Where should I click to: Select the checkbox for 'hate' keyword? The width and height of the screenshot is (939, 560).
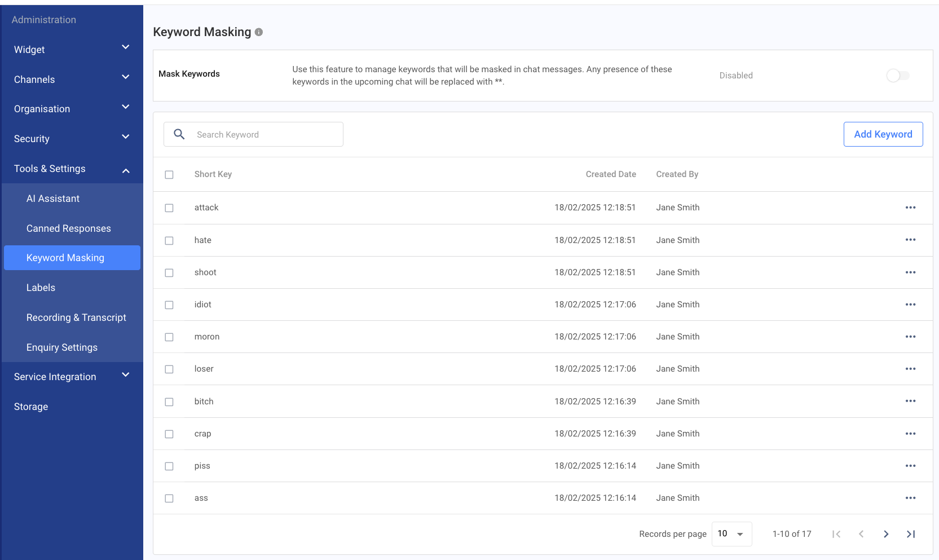[169, 241]
